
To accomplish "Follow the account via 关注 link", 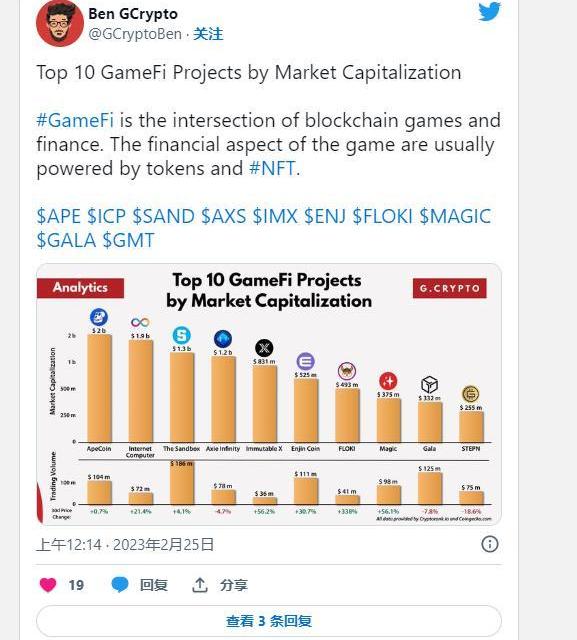I will pyautogui.click(x=208, y=34).
